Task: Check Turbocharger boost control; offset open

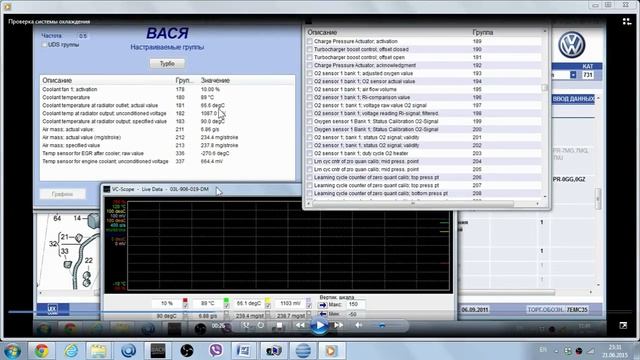Action: click(310, 57)
